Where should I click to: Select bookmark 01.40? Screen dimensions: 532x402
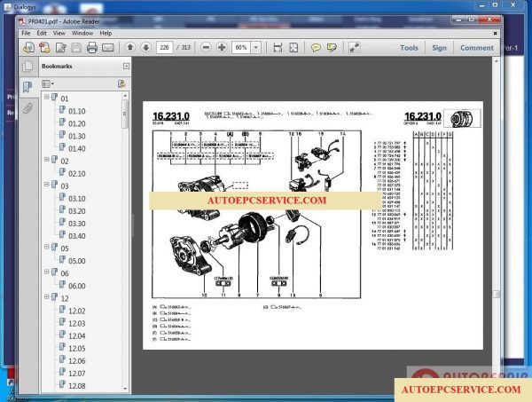click(76, 149)
